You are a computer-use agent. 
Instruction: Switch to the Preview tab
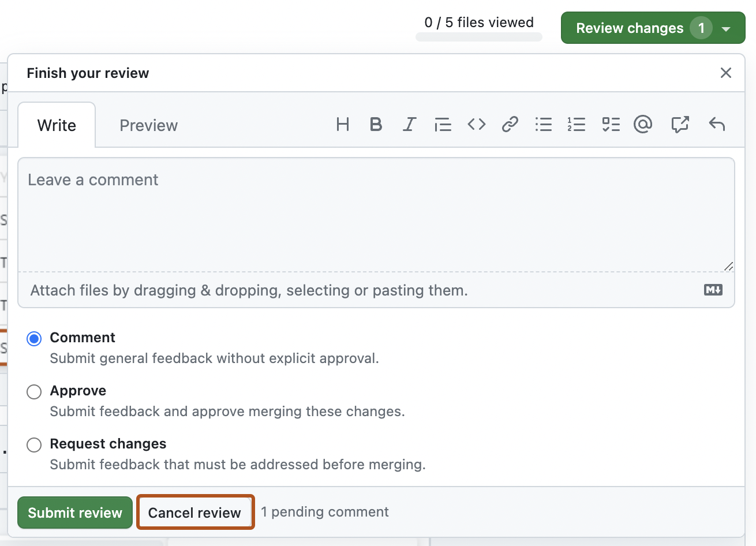148,125
